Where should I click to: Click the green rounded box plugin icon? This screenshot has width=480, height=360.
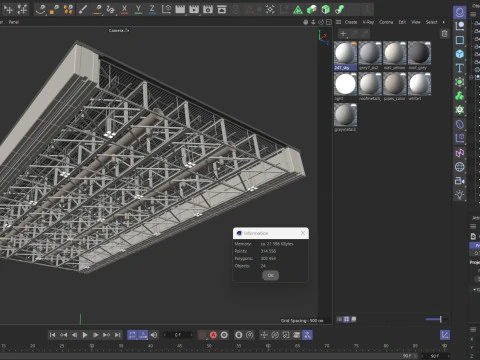pos(312,9)
